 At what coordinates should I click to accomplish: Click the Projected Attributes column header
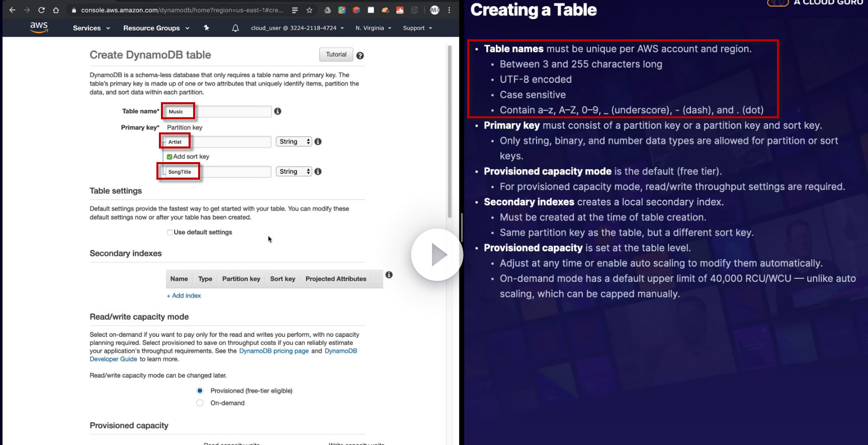tap(336, 279)
